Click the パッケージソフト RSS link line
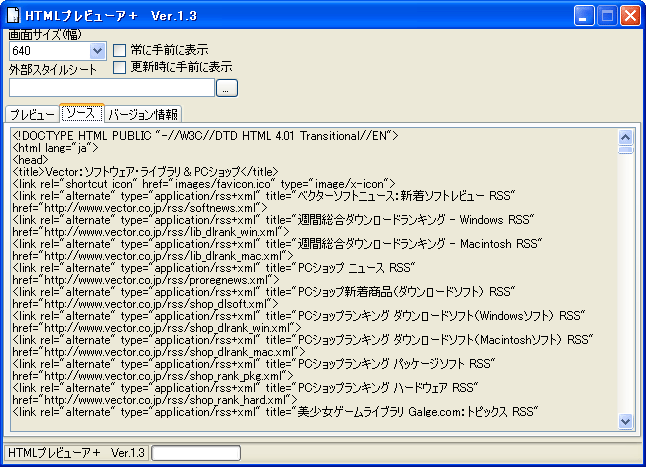Image resolution: width=646 pixels, height=467 pixels. (254, 364)
